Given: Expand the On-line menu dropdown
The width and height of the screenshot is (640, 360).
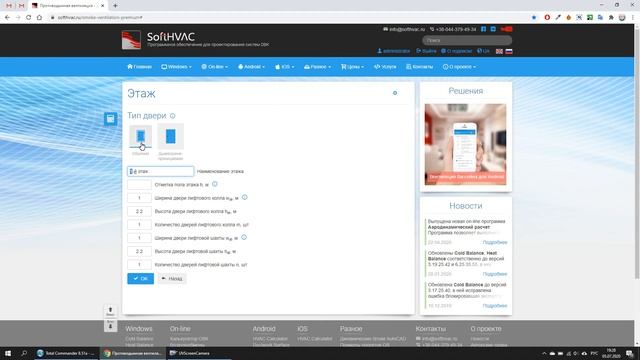Looking at the screenshot, I should click(x=215, y=67).
